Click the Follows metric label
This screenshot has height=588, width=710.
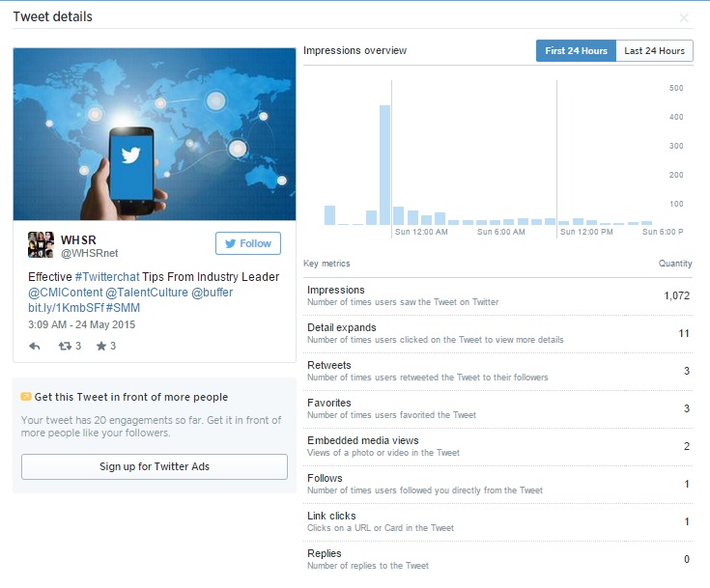(325, 478)
